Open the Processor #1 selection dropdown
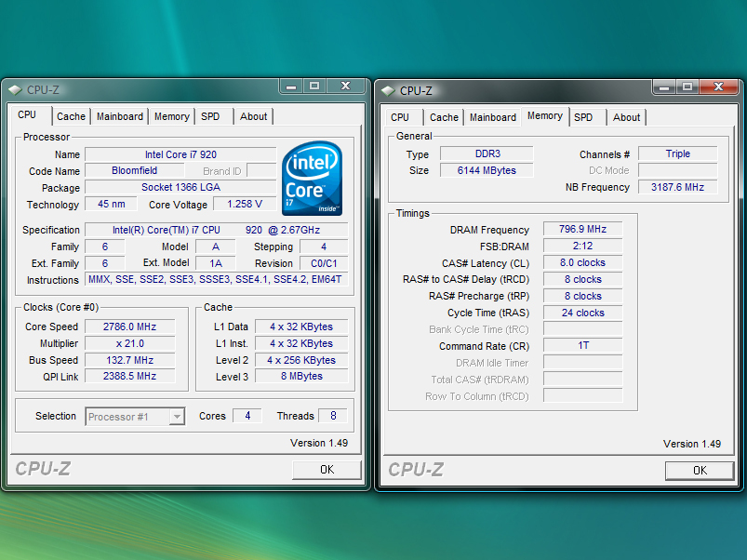The image size is (747, 560). point(135,417)
